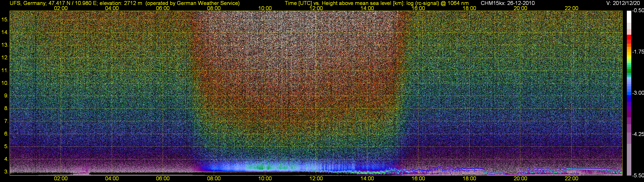The height and width of the screenshot is (182, 644).
Task: Click the 18:00 label on the upper time axis
Action: tap(469, 8)
